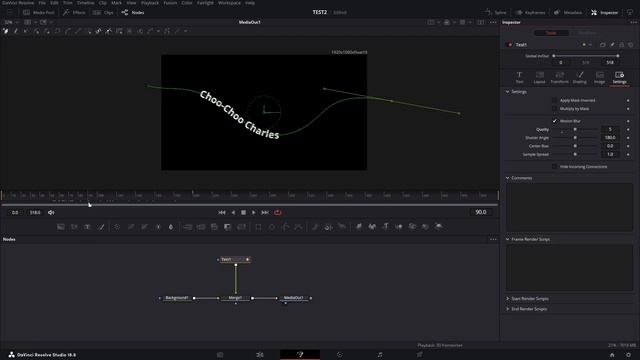Select the Settings tab in Inspector

pos(619,77)
